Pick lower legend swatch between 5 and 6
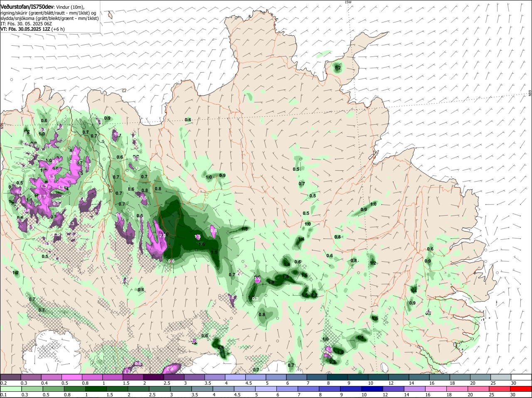Viewport: 532px width, 398px height. pyautogui.click(x=266, y=389)
